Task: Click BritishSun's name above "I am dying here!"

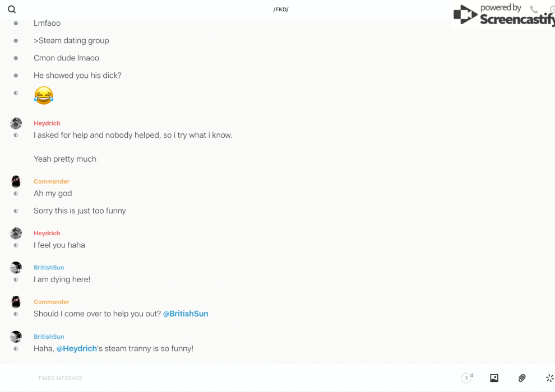Action: click(49, 268)
